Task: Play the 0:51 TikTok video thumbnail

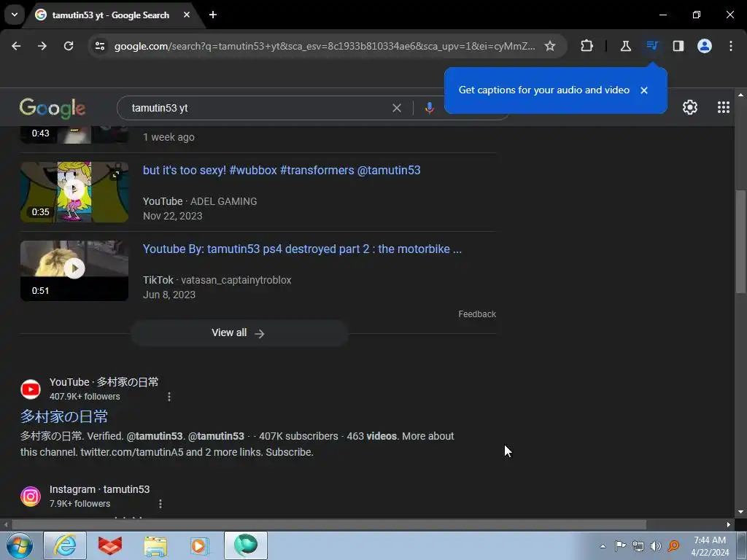Action: 74,271
